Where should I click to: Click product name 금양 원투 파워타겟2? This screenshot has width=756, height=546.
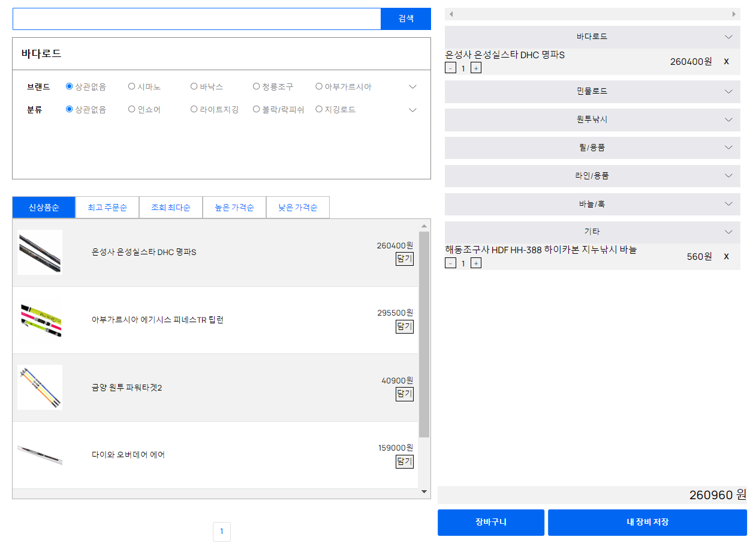click(127, 388)
